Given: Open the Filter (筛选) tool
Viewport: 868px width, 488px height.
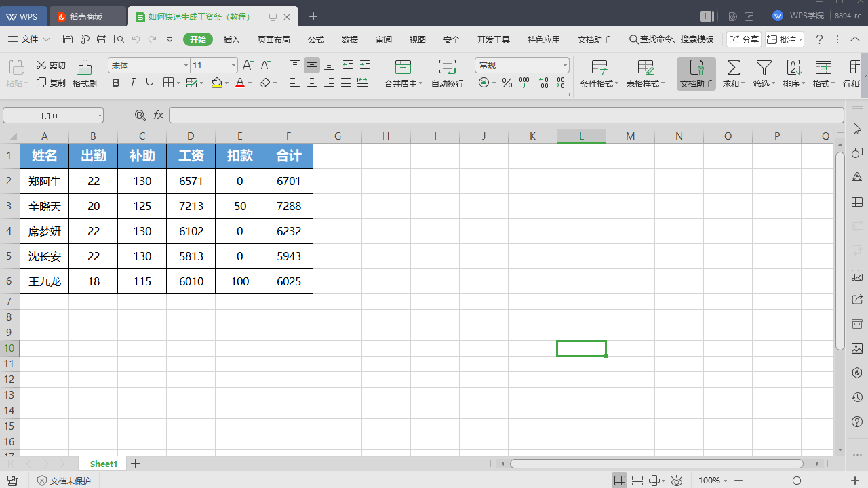Looking at the screenshot, I should click(764, 68).
